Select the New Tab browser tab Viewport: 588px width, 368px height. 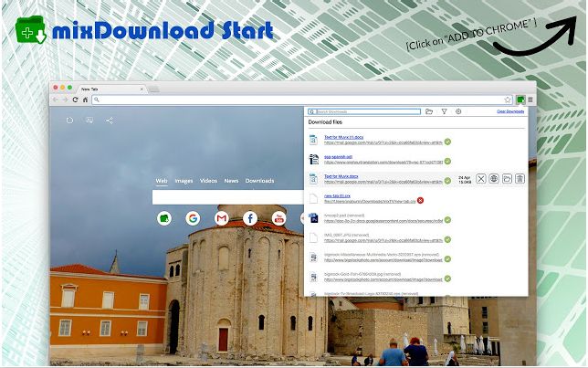click(x=110, y=89)
